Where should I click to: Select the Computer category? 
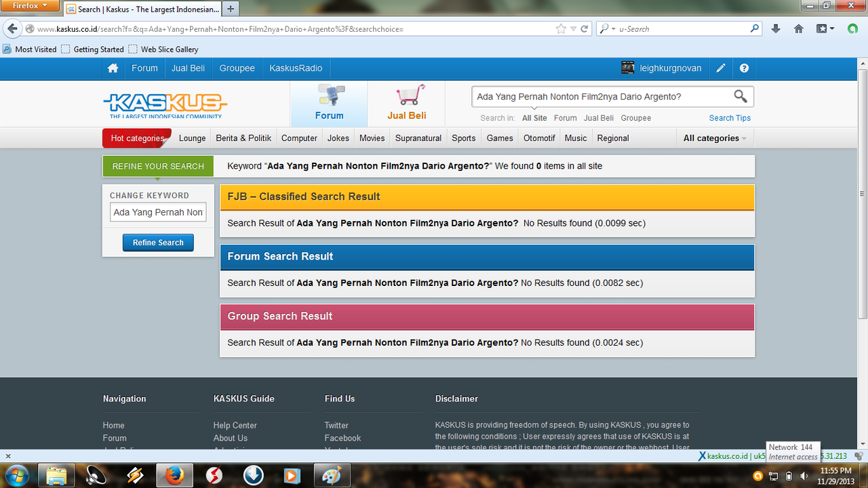pyautogui.click(x=299, y=138)
